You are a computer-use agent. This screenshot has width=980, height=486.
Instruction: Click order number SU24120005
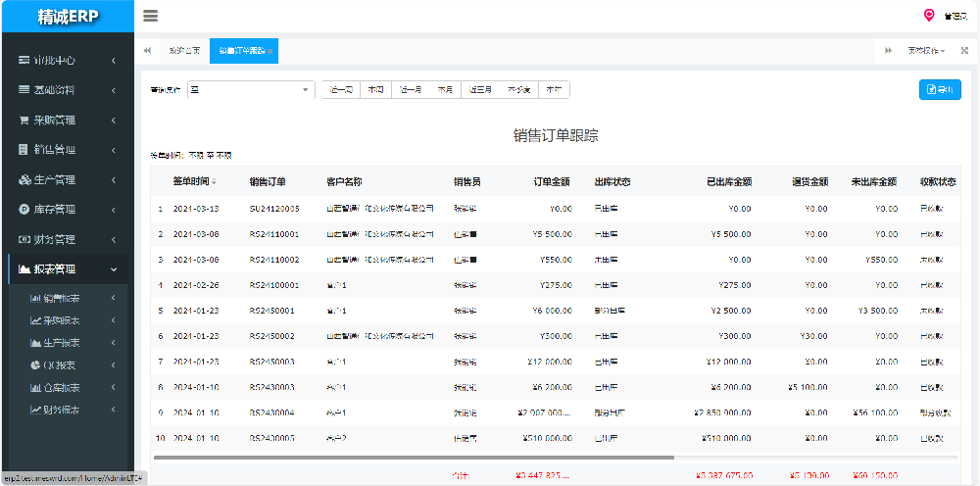(273, 208)
